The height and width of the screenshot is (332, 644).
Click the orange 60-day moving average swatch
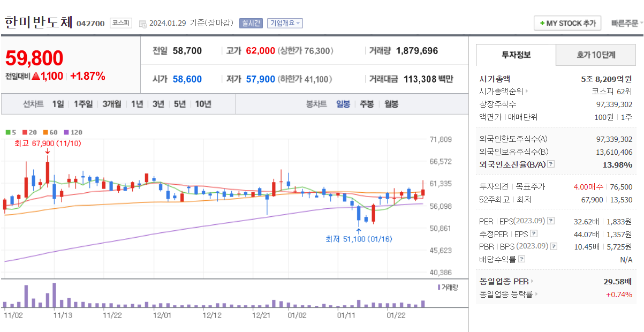click(x=46, y=132)
